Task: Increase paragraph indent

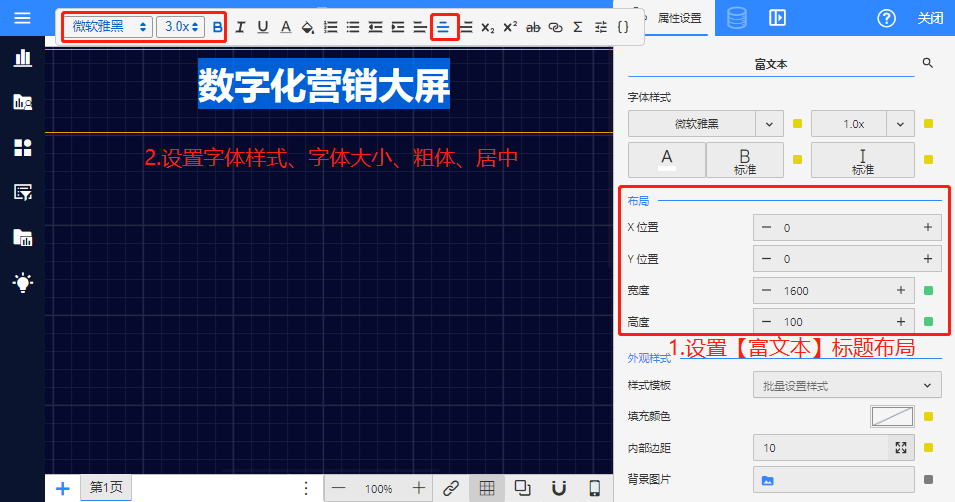Action: (x=398, y=27)
